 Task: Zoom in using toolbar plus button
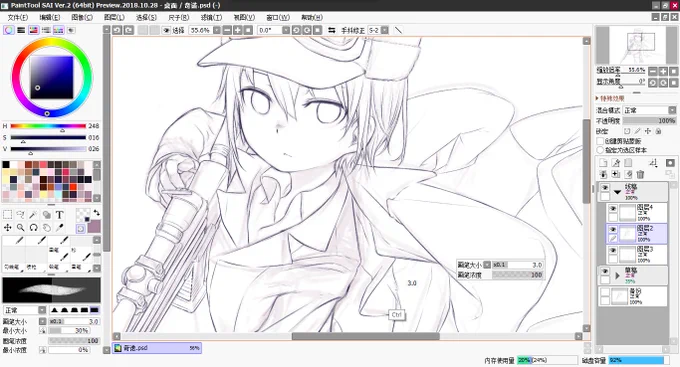pos(238,30)
